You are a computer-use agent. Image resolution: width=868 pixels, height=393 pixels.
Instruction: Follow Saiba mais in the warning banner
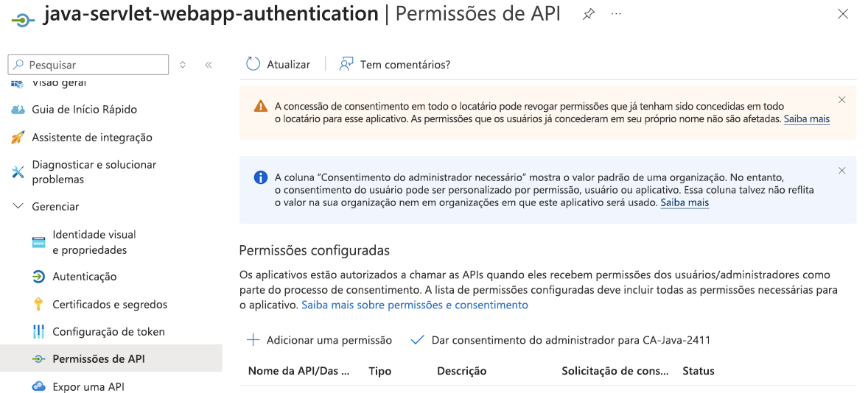[x=807, y=118]
